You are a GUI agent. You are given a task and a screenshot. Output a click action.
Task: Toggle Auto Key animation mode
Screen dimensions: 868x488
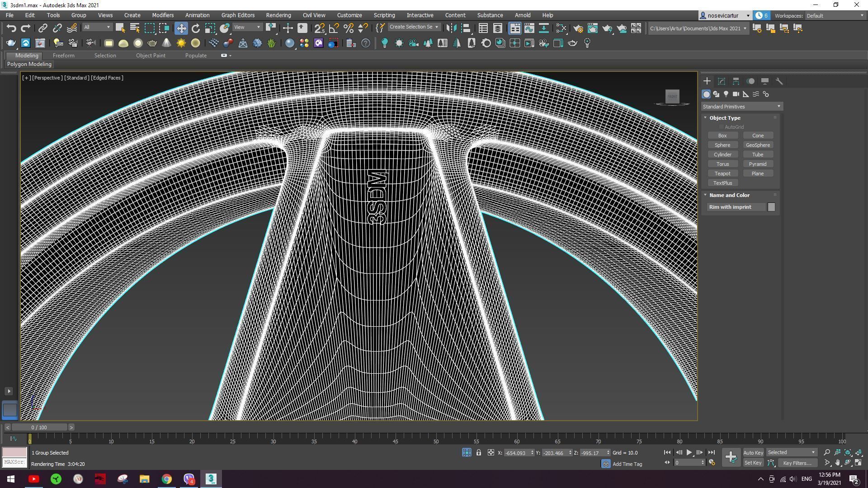[x=753, y=452]
